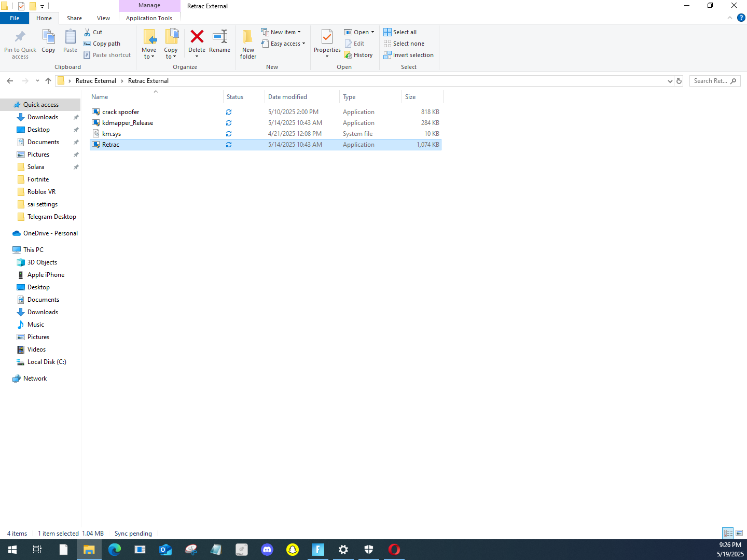Image resolution: width=747 pixels, height=560 pixels.
Task: Open Fortnite folder in sidebar
Action: [38, 179]
